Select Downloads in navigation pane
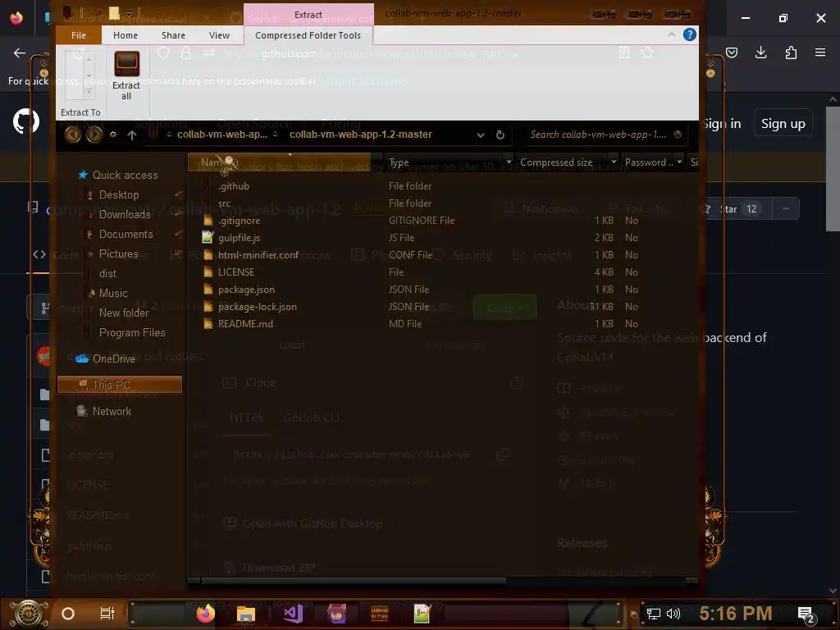Image resolution: width=840 pixels, height=630 pixels. pos(125,214)
